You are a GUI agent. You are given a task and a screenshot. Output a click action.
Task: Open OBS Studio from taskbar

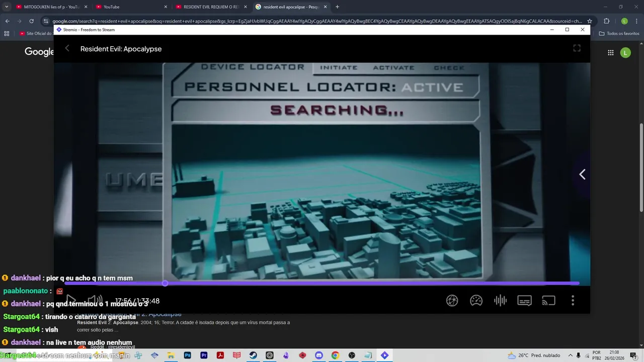pyautogui.click(x=352, y=355)
